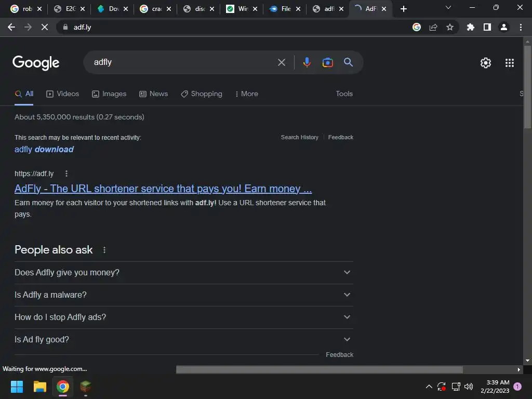Open Chrome three-dot menu
The height and width of the screenshot is (399, 532).
(521, 27)
